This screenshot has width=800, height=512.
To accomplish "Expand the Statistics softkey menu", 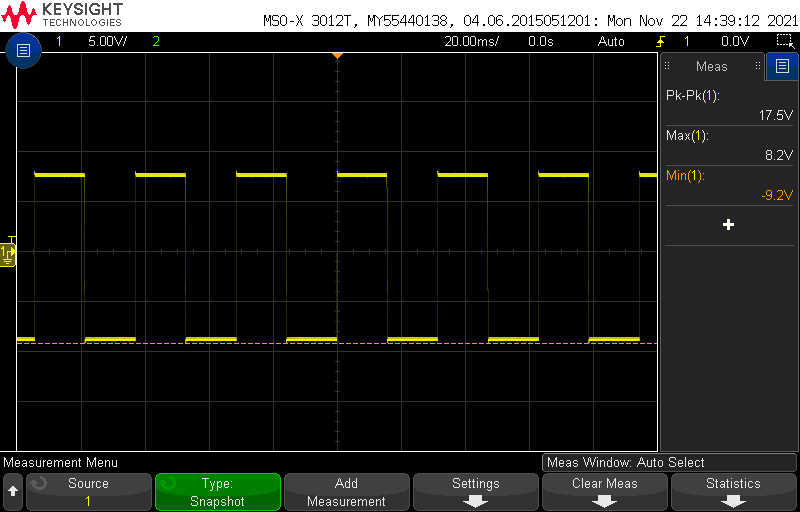I will 733,492.
